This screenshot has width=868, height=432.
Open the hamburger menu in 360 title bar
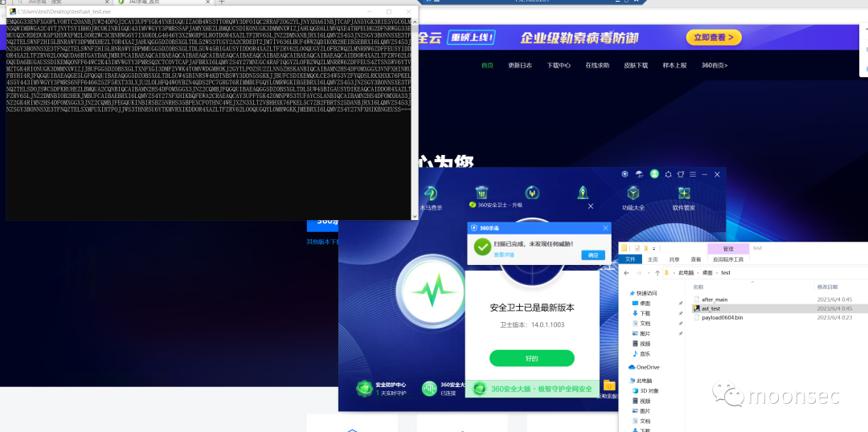[693, 174]
